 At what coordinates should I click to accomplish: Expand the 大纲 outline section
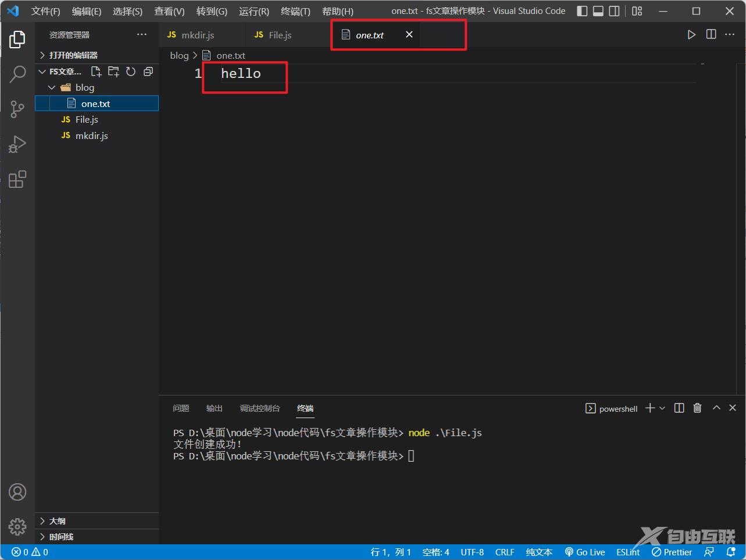pyautogui.click(x=97, y=521)
